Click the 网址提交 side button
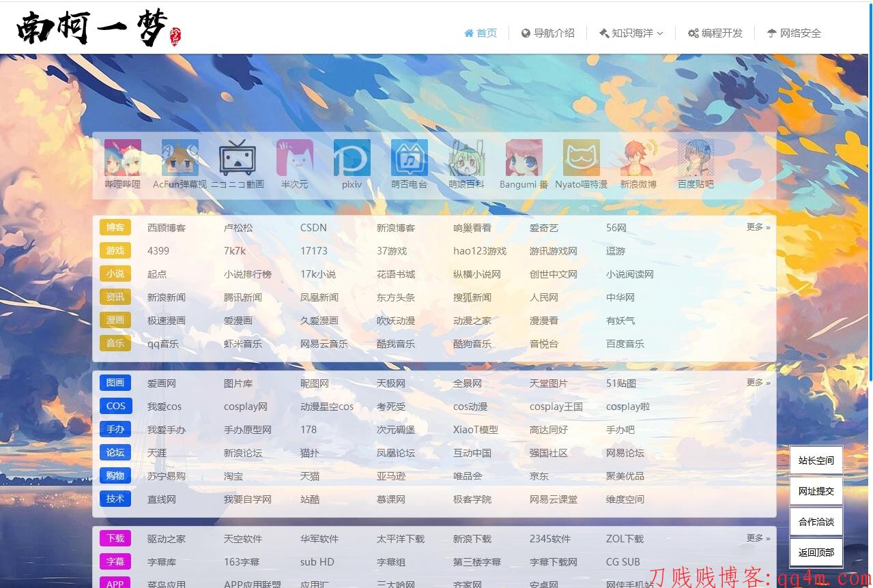Viewport: 873px width, 588px height. click(x=816, y=491)
